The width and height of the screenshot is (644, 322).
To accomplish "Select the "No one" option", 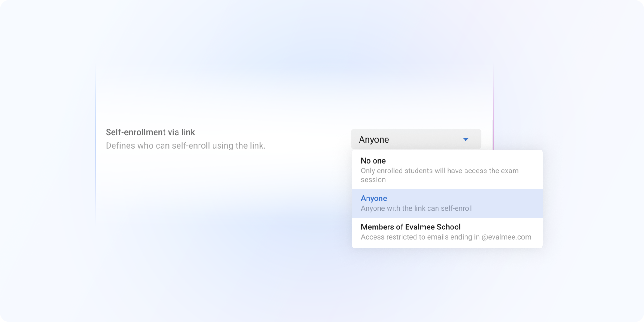I will click(373, 161).
